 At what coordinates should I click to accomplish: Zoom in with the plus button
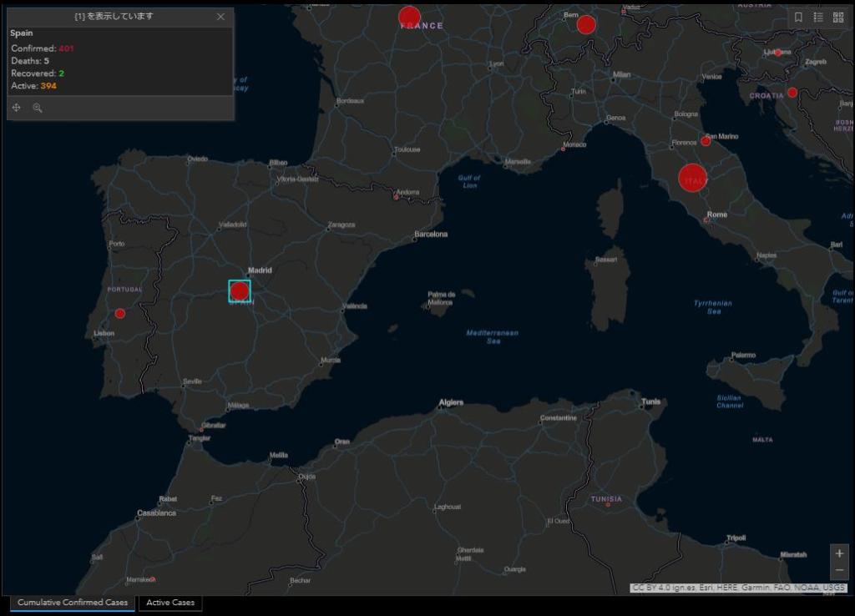[x=839, y=553]
